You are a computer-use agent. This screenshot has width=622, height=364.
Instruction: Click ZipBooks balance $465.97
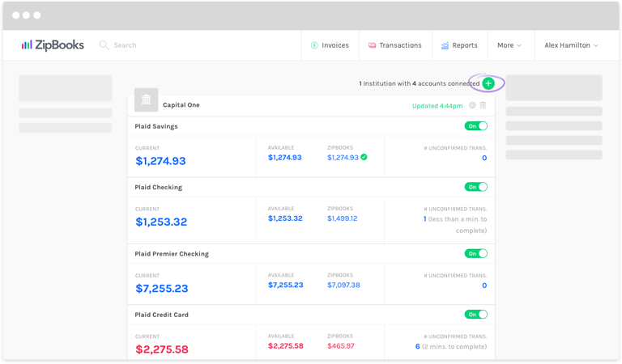pos(341,345)
